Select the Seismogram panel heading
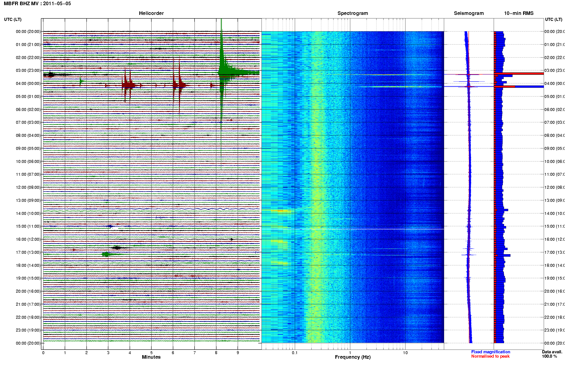The width and height of the screenshot is (588, 368). coord(469,13)
